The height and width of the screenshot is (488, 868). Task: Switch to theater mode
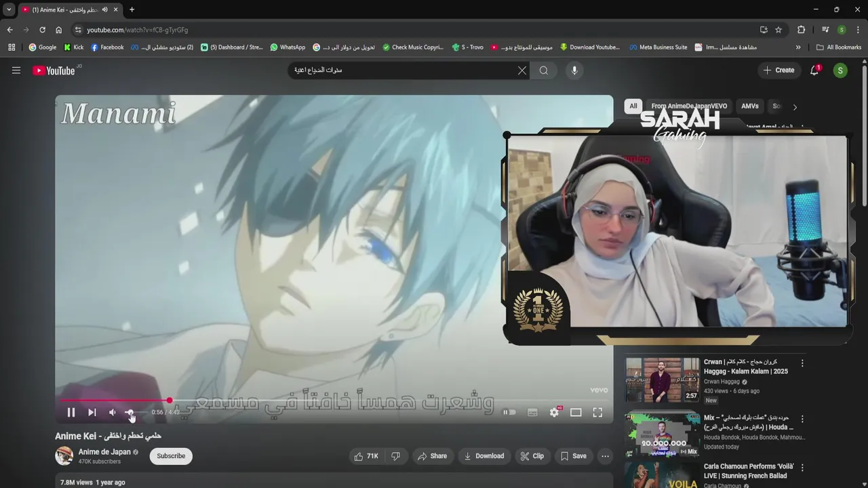pyautogui.click(x=576, y=412)
